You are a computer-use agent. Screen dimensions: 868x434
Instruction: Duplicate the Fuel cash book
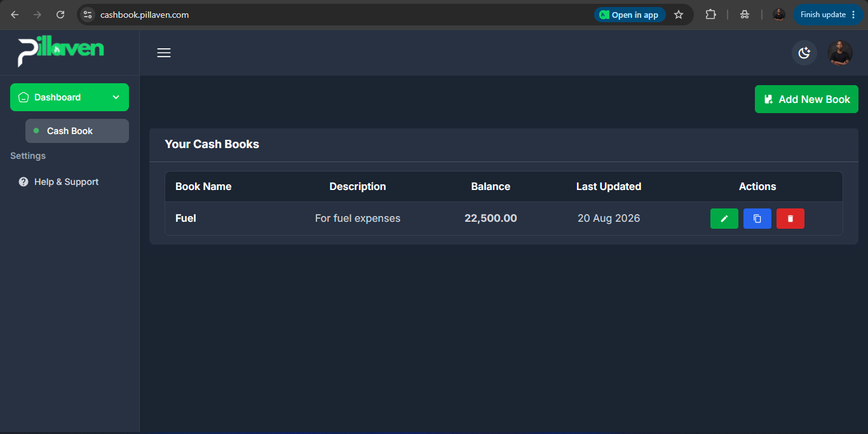757,219
